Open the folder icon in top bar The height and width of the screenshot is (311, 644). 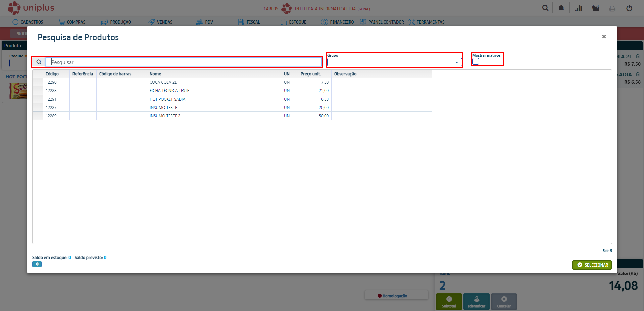tap(595, 8)
